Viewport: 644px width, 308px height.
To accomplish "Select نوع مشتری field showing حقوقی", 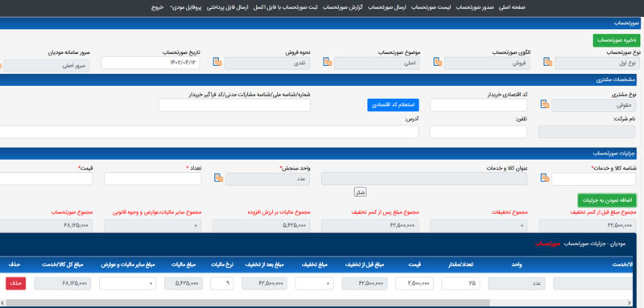I will pyautogui.click(x=593, y=105).
